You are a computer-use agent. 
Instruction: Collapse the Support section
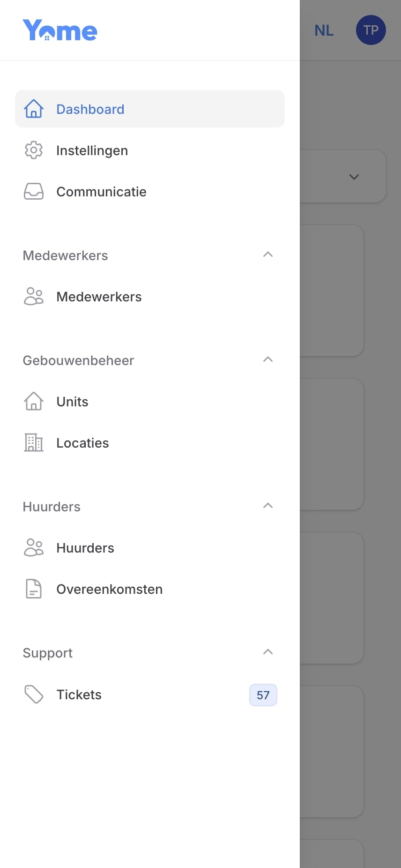point(267,651)
